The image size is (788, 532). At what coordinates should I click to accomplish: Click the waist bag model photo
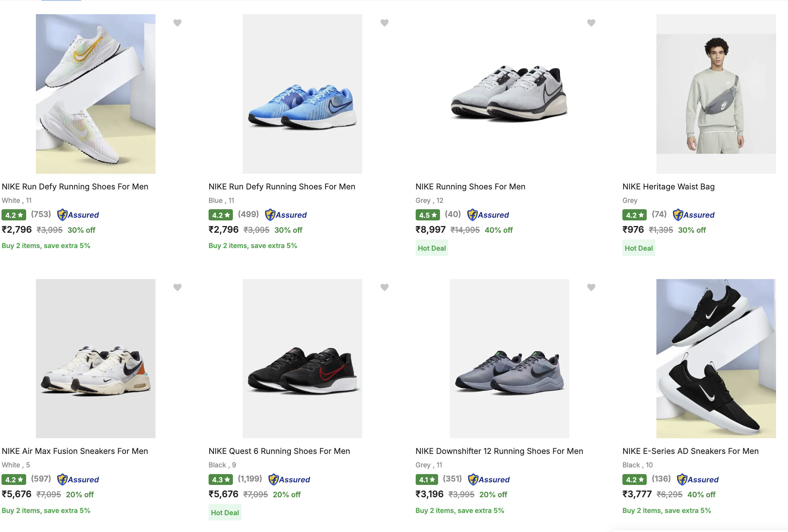tap(716, 94)
